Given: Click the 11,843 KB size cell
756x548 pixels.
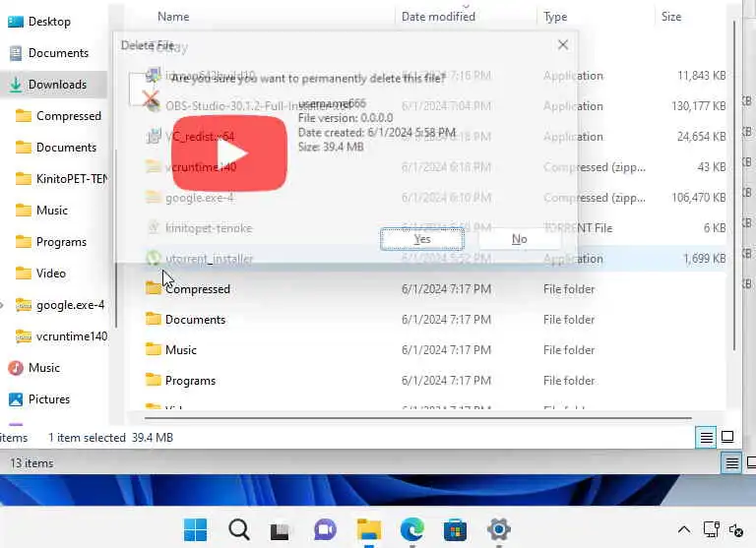Looking at the screenshot, I should 702,76.
